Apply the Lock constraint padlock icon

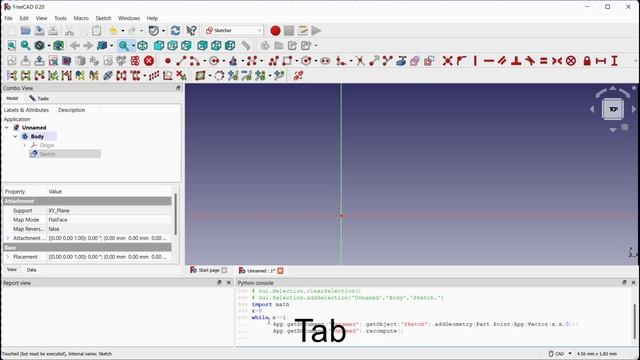click(x=587, y=61)
